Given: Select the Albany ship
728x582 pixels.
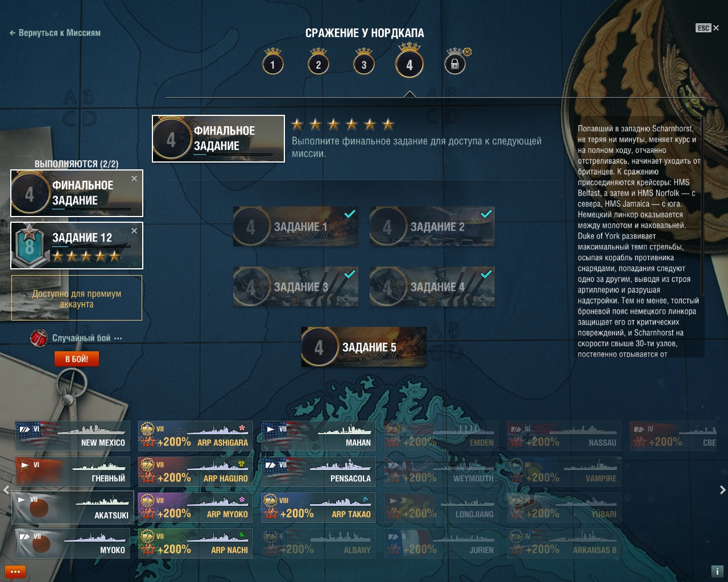Looking at the screenshot, I should 318,544.
